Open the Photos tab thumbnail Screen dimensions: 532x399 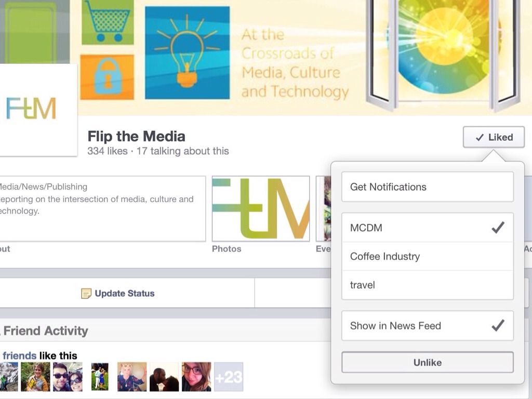click(x=261, y=209)
